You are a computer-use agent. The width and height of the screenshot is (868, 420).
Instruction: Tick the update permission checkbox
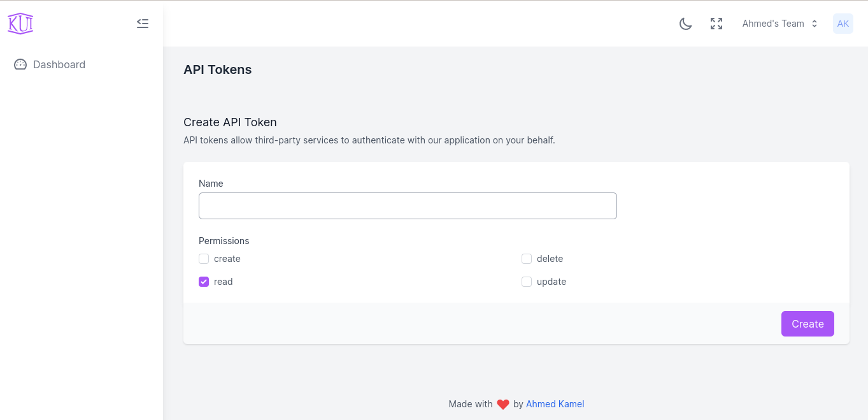pyautogui.click(x=527, y=282)
